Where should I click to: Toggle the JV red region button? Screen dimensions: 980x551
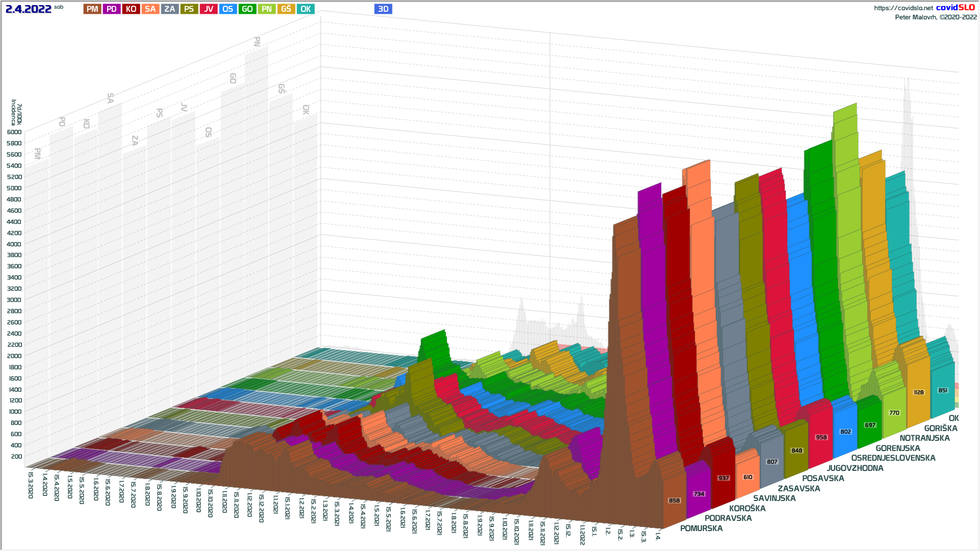click(x=208, y=9)
